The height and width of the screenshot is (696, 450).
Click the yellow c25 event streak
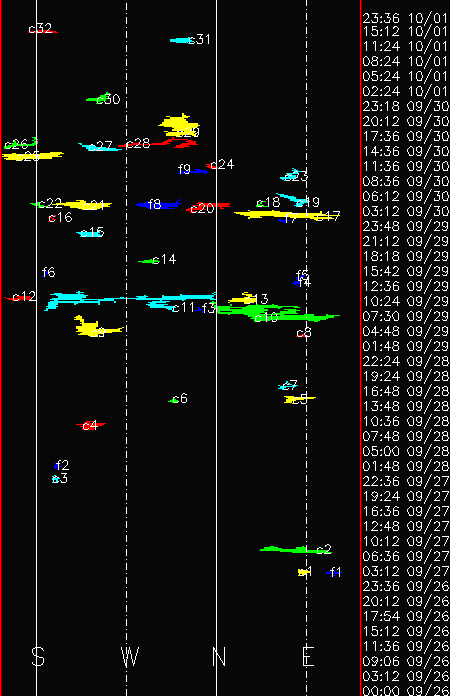tap(32, 156)
